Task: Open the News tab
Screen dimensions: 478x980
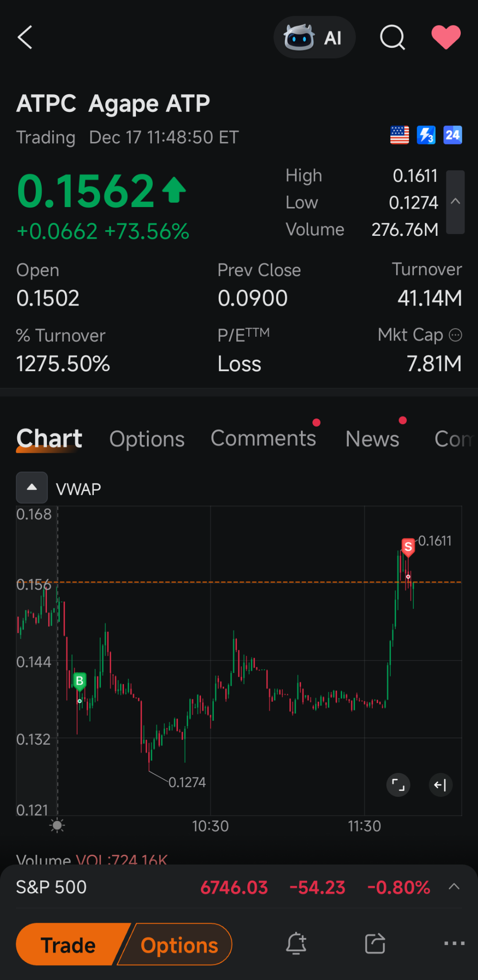Action: coord(372,439)
